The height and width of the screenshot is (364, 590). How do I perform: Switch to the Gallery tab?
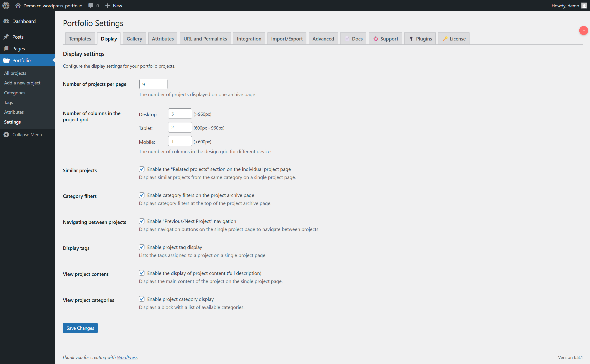[134, 38]
